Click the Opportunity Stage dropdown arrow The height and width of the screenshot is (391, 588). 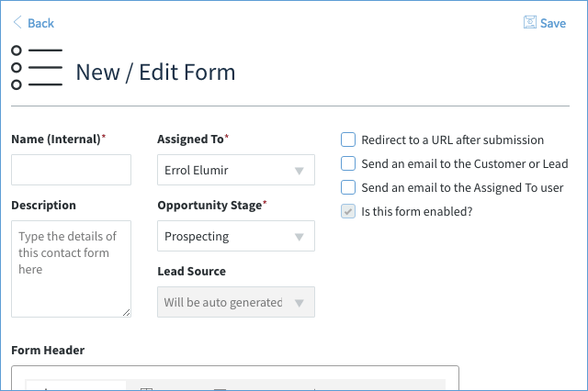[299, 237]
